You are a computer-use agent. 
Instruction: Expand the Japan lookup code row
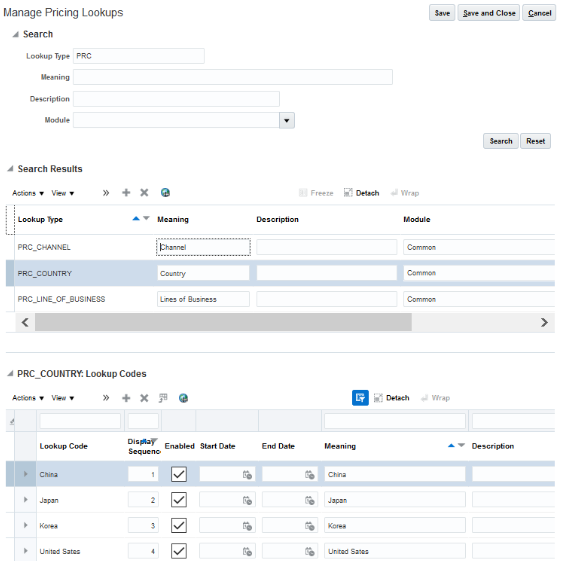25,500
